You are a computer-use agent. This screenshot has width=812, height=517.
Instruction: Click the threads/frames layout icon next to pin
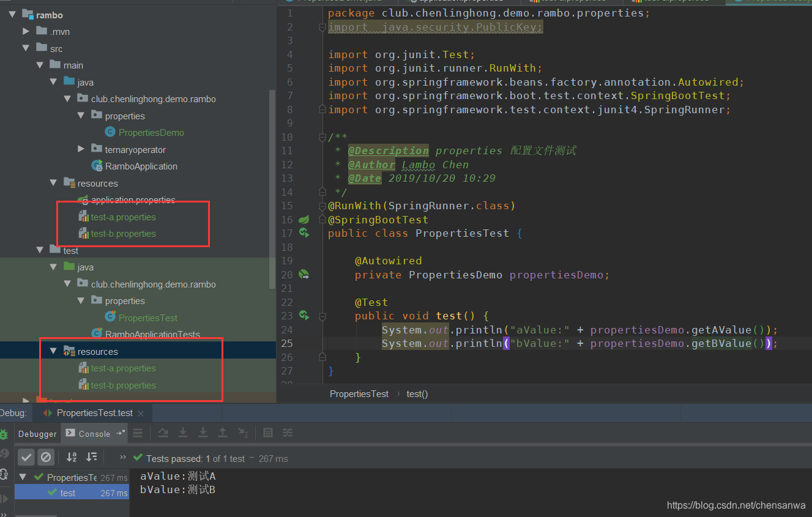pyautogui.click(x=138, y=433)
